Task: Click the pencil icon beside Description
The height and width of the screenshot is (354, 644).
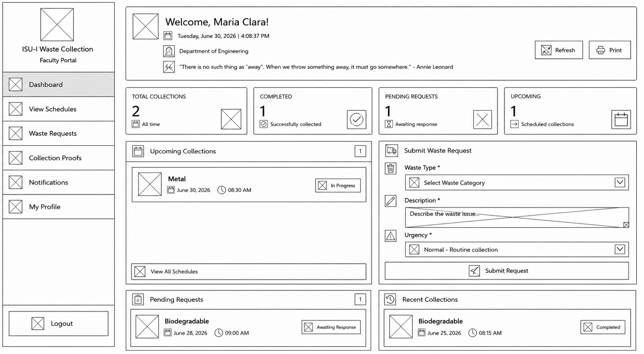Action: tap(391, 201)
